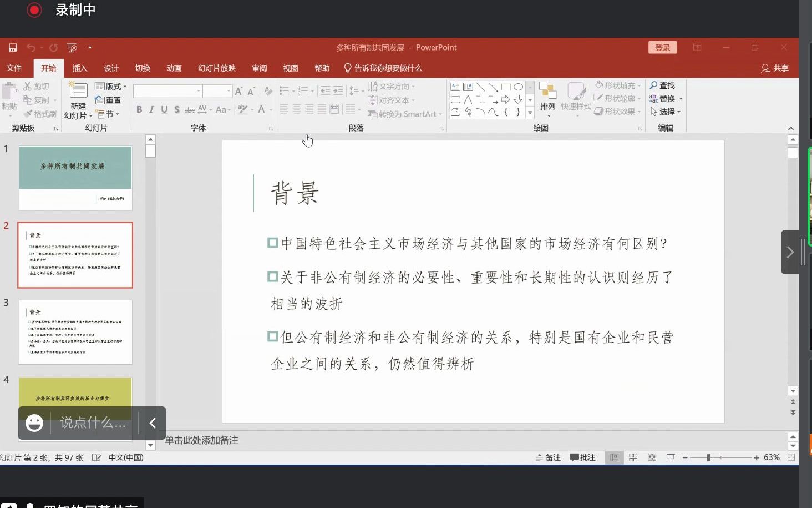Image resolution: width=812 pixels, height=508 pixels.
Task: Switch to the 插入 (Insert) ribbon tab
Action: (x=80, y=68)
